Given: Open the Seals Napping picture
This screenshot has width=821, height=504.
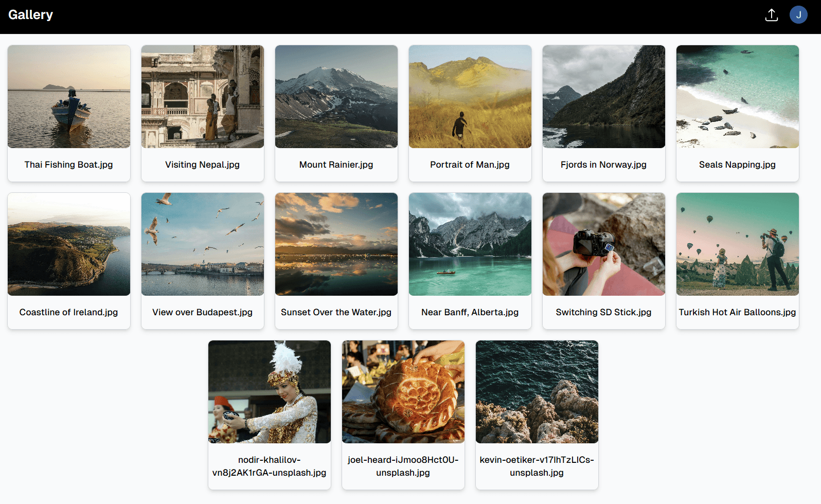Looking at the screenshot, I should pos(738,97).
